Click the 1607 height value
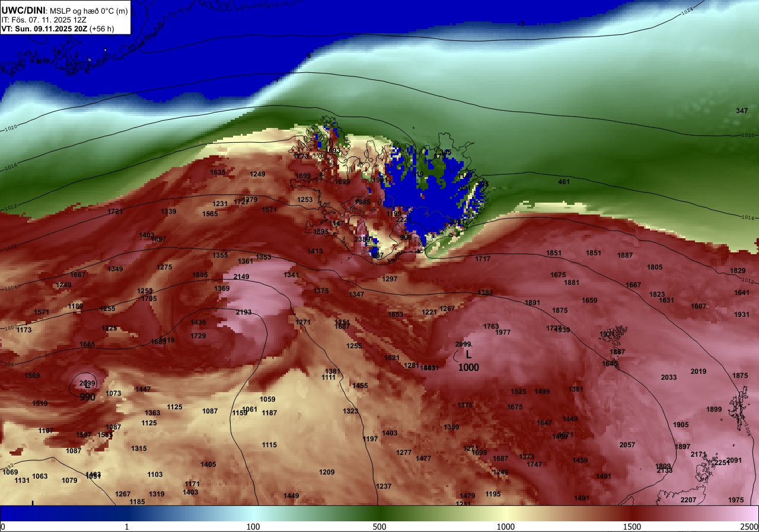 tap(699, 306)
